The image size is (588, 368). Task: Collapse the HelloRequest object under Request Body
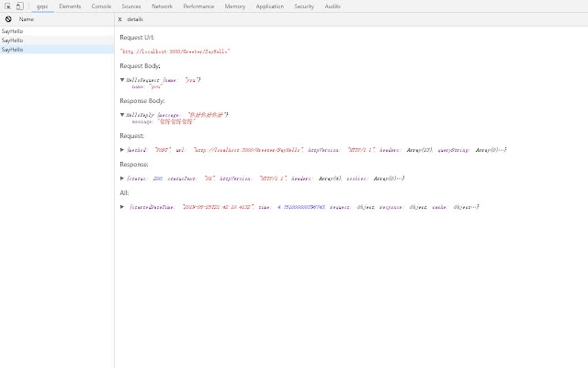[x=123, y=80]
